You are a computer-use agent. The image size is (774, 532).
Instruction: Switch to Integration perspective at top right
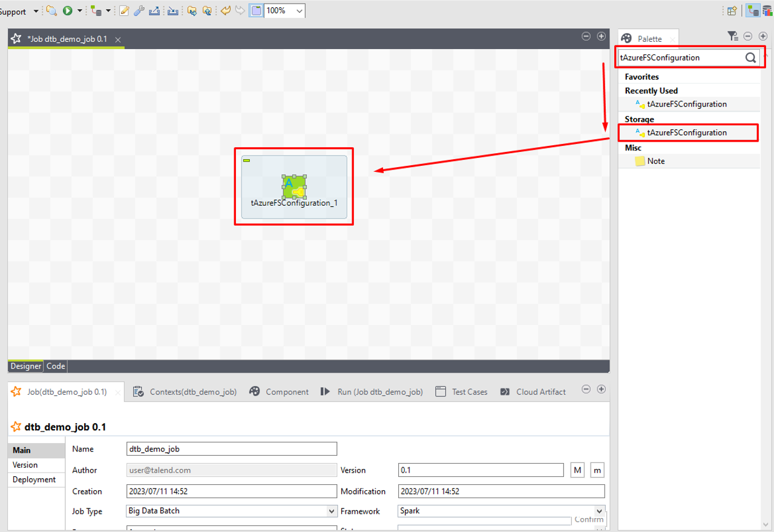[x=753, y=10]
